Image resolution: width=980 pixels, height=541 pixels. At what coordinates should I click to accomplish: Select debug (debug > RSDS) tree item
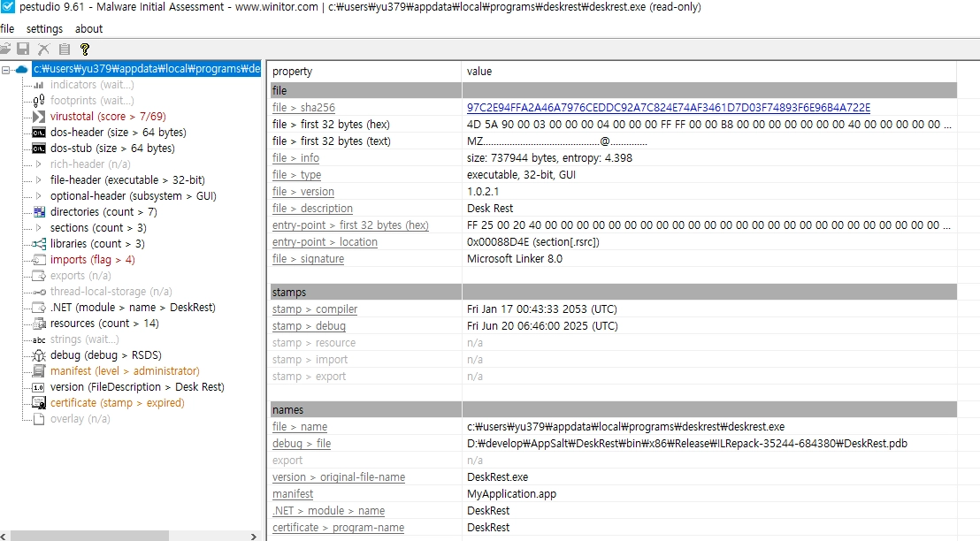[105, 354]
